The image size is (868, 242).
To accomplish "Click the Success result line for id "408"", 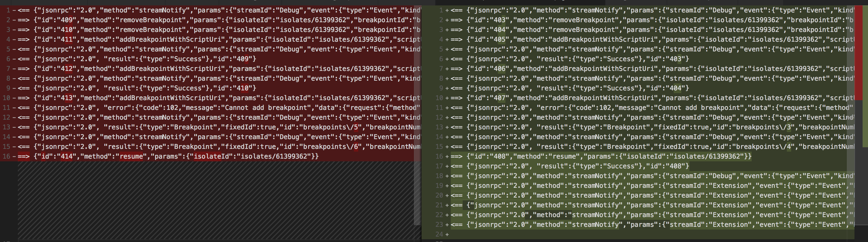I will [x=570, y=166].
